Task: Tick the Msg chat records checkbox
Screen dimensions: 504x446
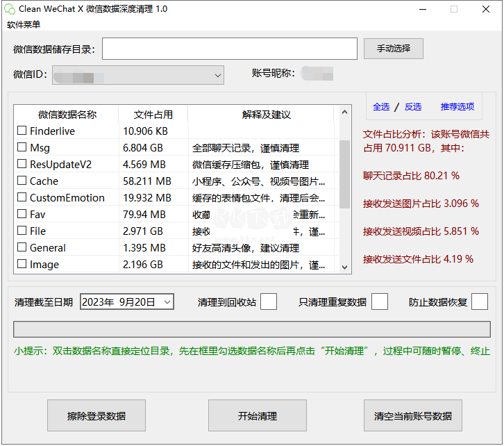Action: click(22, 147)
